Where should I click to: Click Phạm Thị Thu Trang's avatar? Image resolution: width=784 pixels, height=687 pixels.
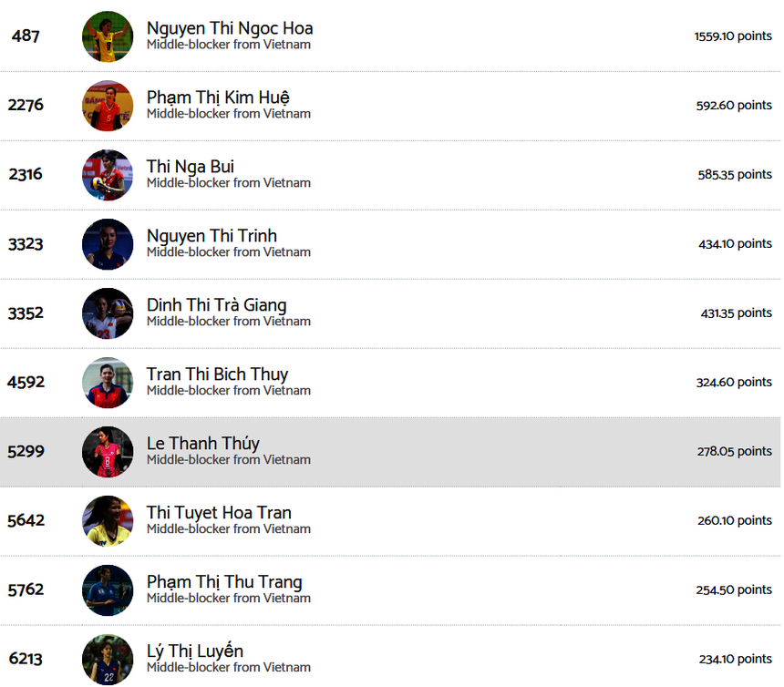[x=108, y=590]
